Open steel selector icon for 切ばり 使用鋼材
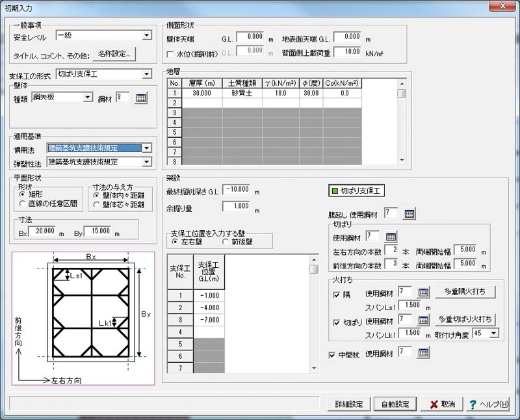The image size is (520, 420). click(x=391, y=237)
